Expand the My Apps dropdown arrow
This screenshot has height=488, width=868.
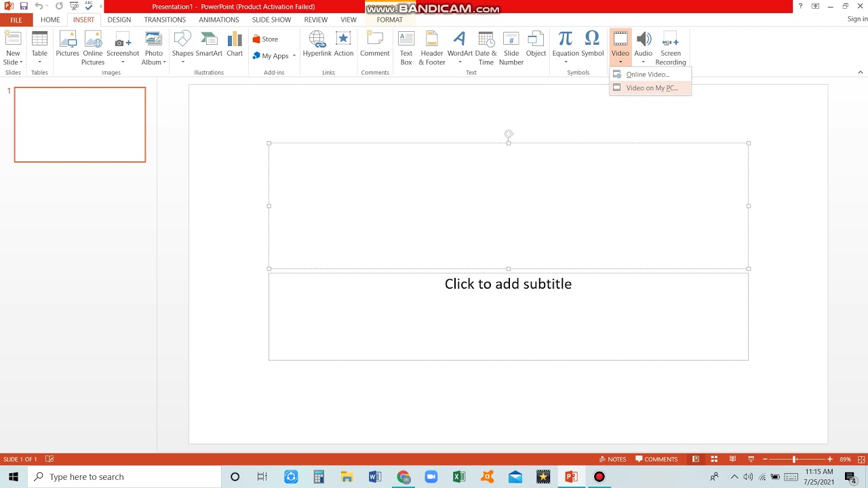[x=294, y=56]
